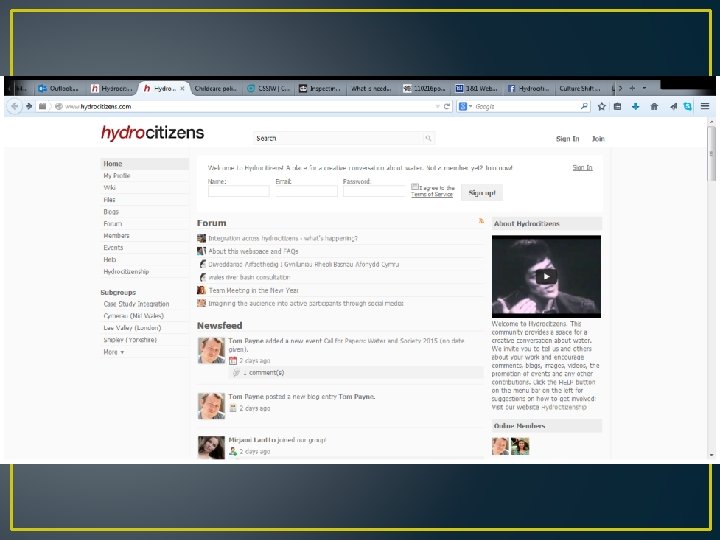Open Wiki in the sidebar

109,187
